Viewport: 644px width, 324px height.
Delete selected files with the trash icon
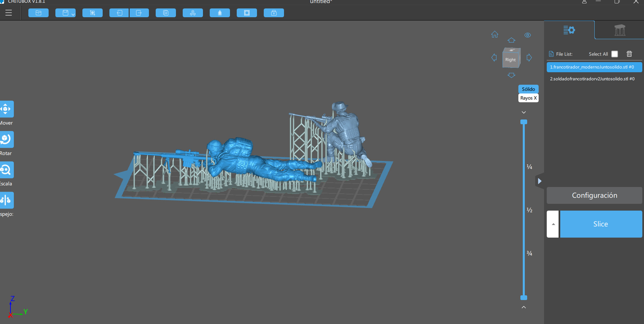click(629, 54)
